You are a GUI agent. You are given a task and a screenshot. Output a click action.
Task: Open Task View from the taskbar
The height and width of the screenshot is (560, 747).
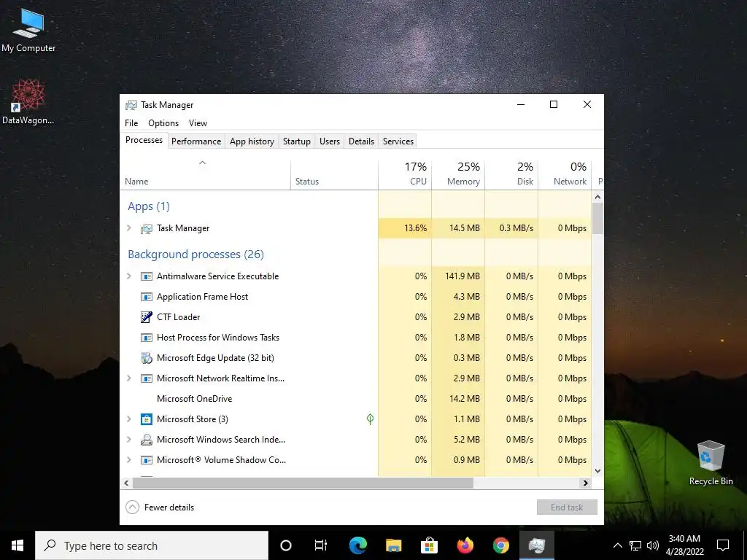pyautogui.click(x=321, y=545)
